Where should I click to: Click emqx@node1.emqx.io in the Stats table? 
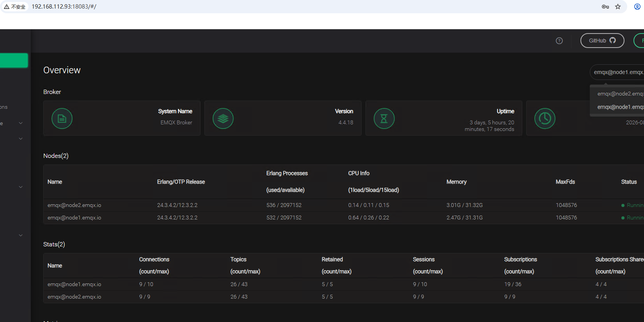74,284
